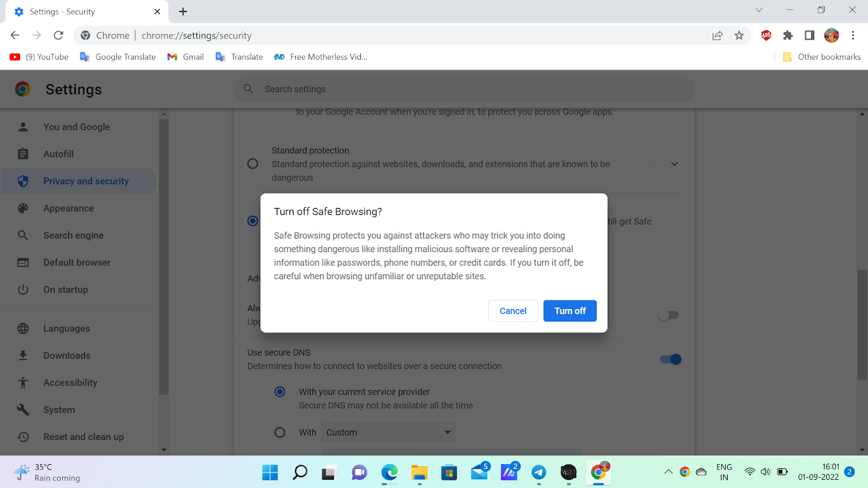This screenshot has height=488, width=868.
Task: Open the weather widget showing 35°C
Action: coord(48,472)
